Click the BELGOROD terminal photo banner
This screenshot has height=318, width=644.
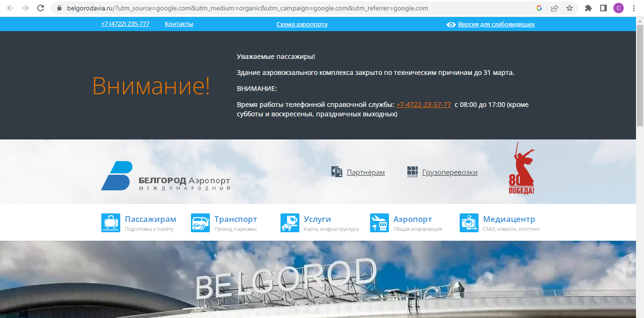[x=318, y=279]
